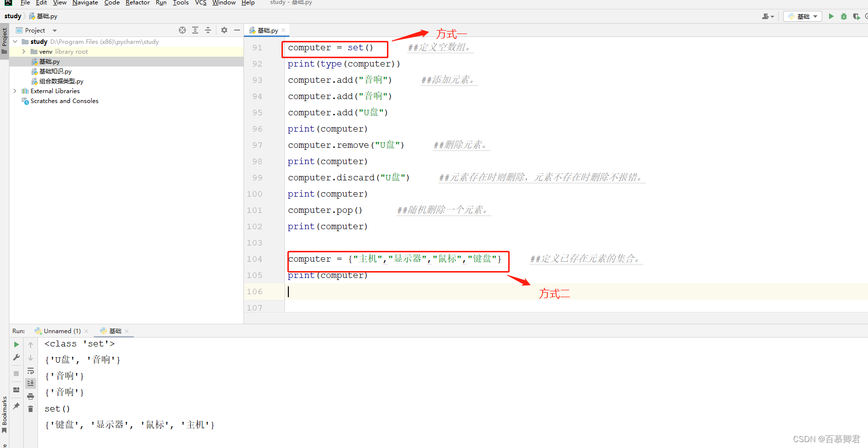868x448 pixels.
Task: Close the Unnamed (1) run tab
Action: point(87,331)
